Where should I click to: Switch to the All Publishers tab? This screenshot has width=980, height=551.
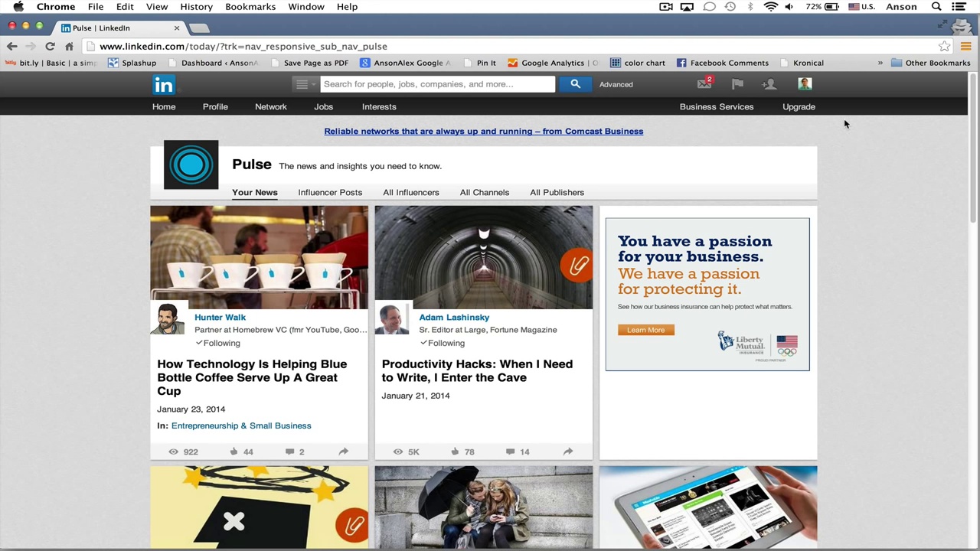pos(557,192)
